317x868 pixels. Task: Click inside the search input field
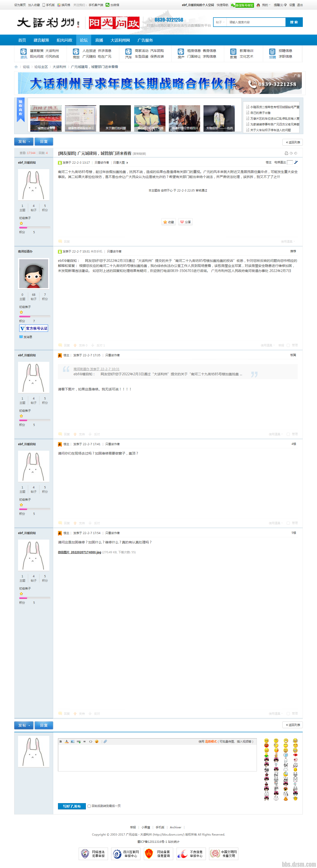point(256,22)
